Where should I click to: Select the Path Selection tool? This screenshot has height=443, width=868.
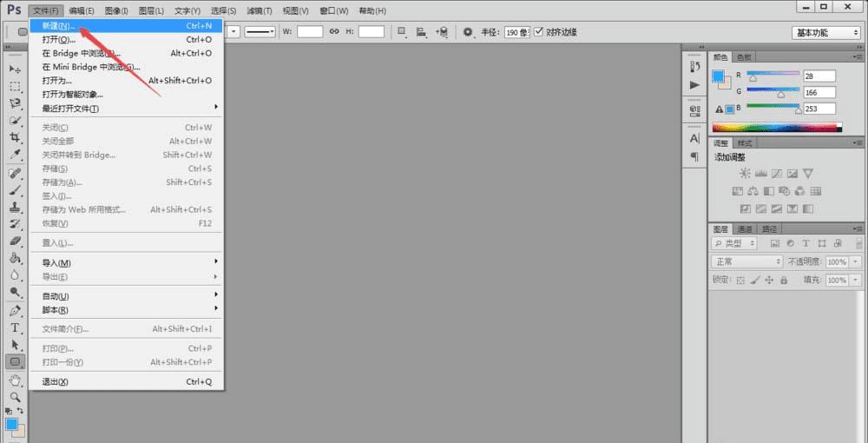point(15,345)
